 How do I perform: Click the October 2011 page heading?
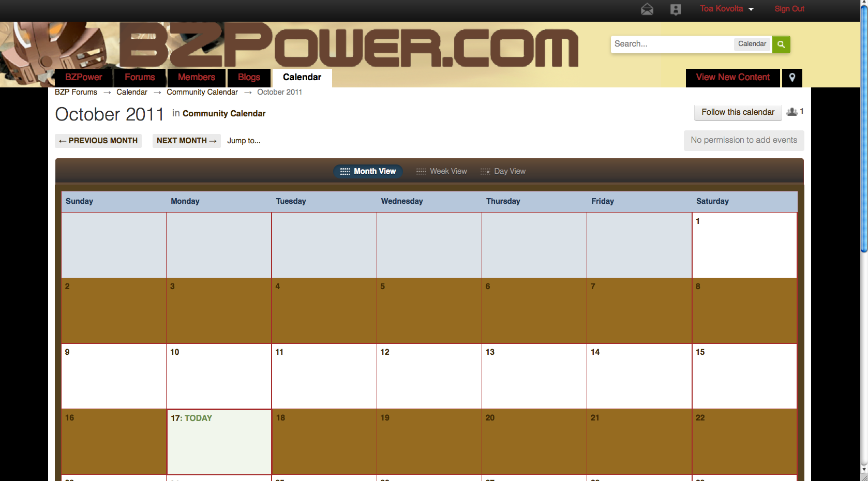(110, 114)
